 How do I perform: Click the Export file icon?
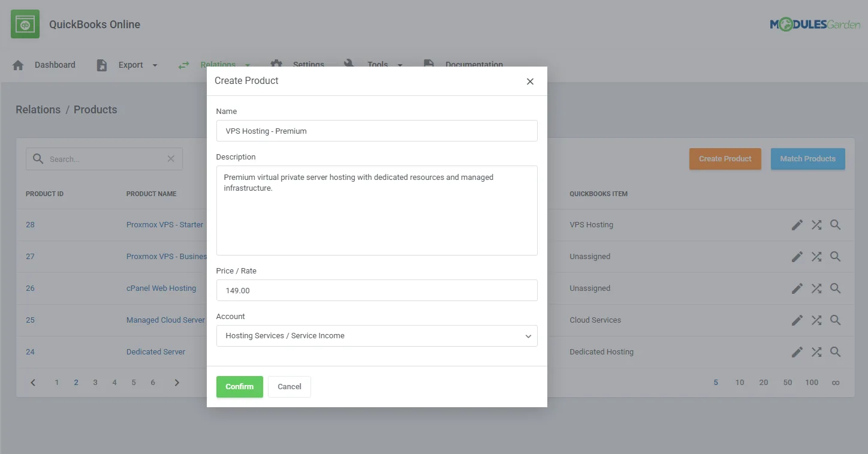click(x=102, y=65)
